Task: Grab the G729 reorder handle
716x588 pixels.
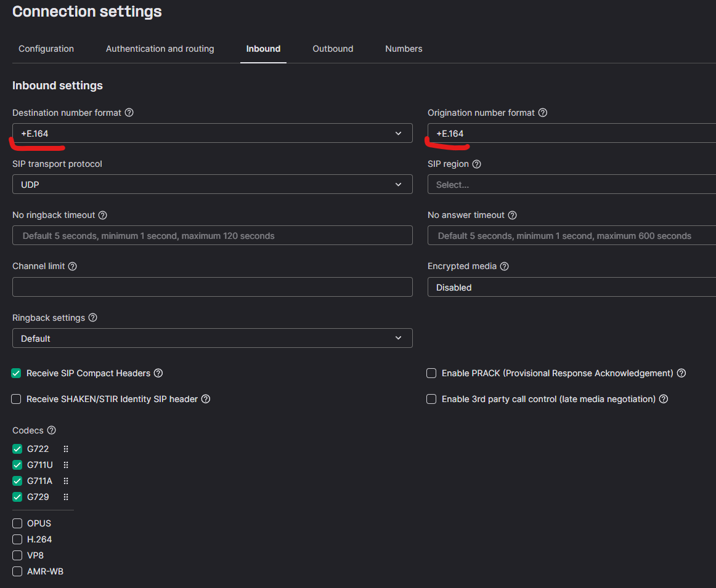Action: point(66,497)
